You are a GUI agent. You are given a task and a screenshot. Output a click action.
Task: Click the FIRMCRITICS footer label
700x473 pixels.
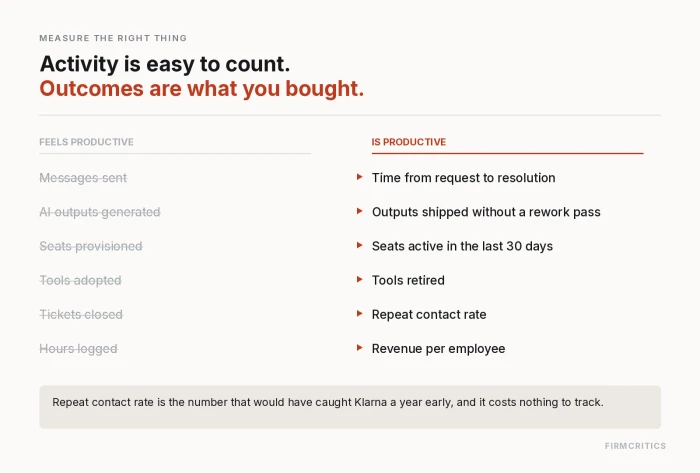pyautogui.click(x=635, y=446)
